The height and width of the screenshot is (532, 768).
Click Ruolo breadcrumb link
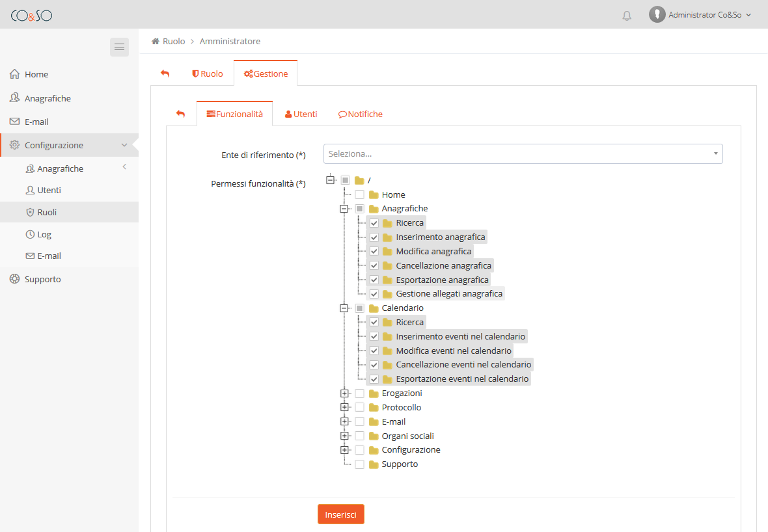(174, 41)
